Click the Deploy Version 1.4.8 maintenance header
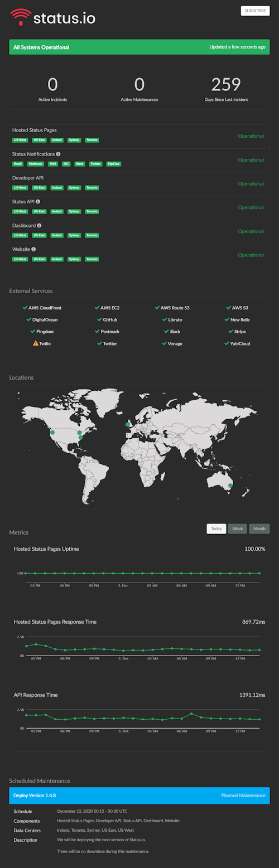Viewport: 279px width, 868px height. point(139,795)
